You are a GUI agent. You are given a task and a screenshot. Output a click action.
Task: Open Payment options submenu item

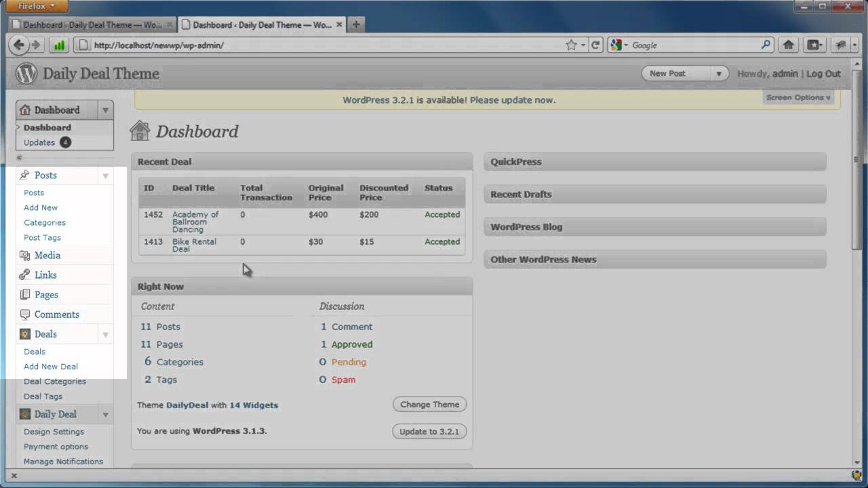pos(56,447)
